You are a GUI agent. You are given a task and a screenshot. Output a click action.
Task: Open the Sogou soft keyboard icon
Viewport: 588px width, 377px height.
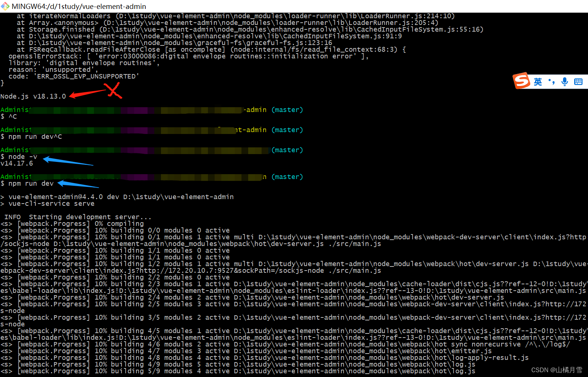point(578,82)
